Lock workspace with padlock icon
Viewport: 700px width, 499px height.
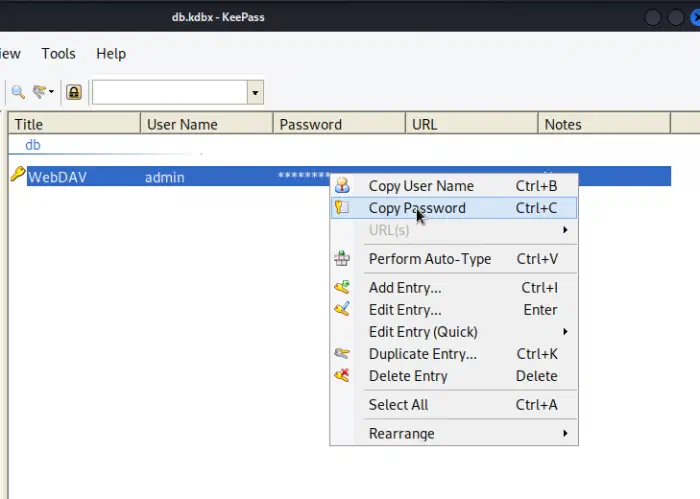tap(74, 92)
